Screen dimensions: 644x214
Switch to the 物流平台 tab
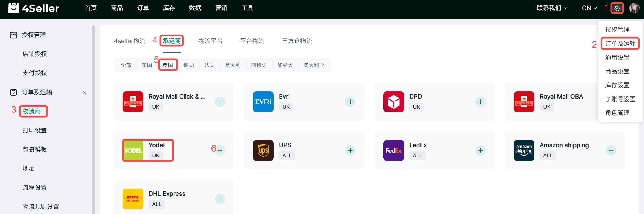tap(210, 41)
